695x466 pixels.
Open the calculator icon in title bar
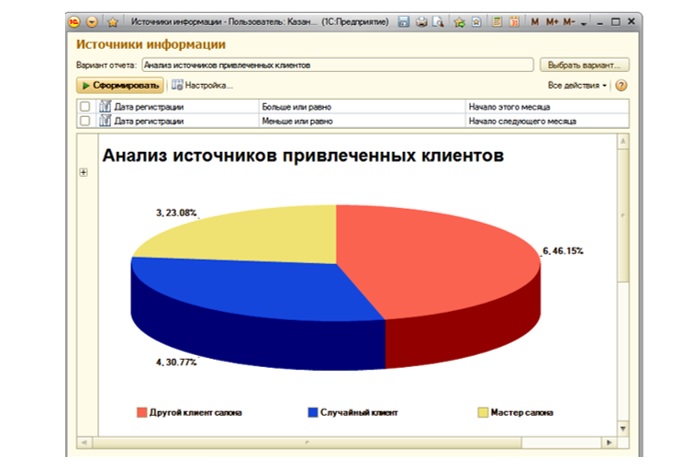tap(497, 22)
